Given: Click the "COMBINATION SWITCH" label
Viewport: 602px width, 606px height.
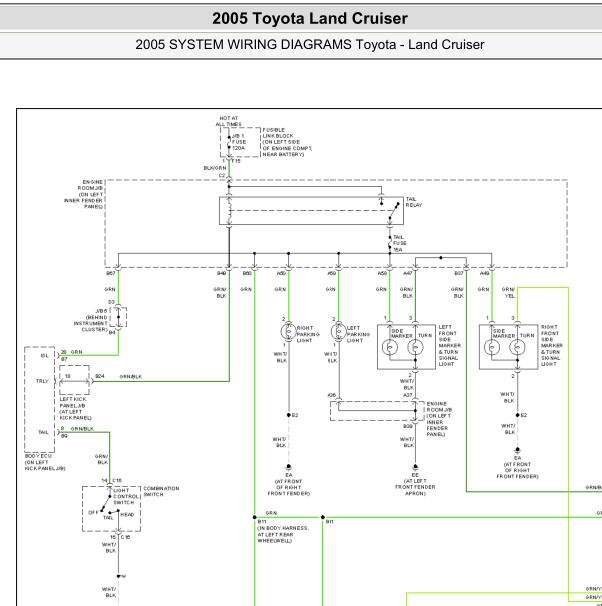Looking at the screenshot, I should (x=161, y=492).
